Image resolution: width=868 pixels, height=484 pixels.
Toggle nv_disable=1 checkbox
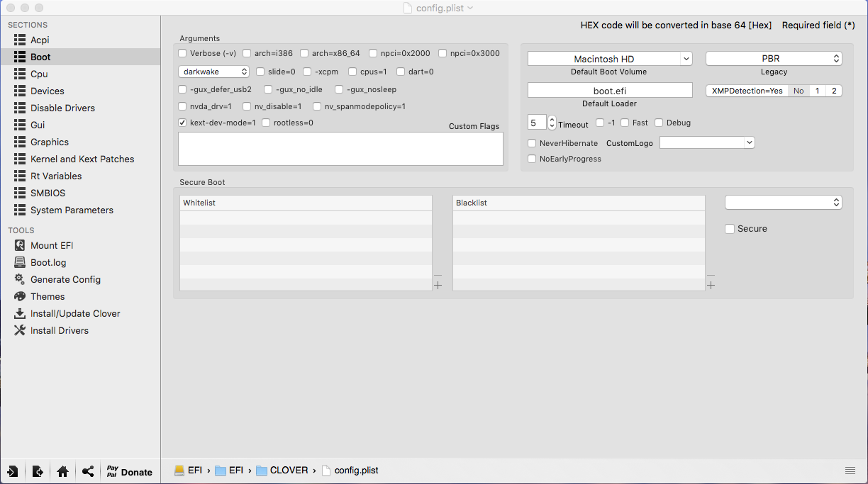pyautogui.click(x=247, y=106)
